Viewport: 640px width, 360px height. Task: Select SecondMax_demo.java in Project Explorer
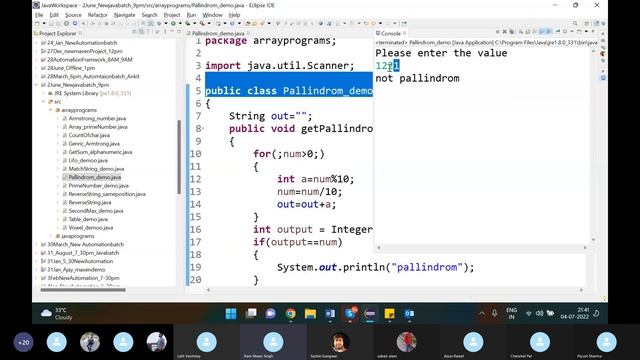(x=96, y=211)
